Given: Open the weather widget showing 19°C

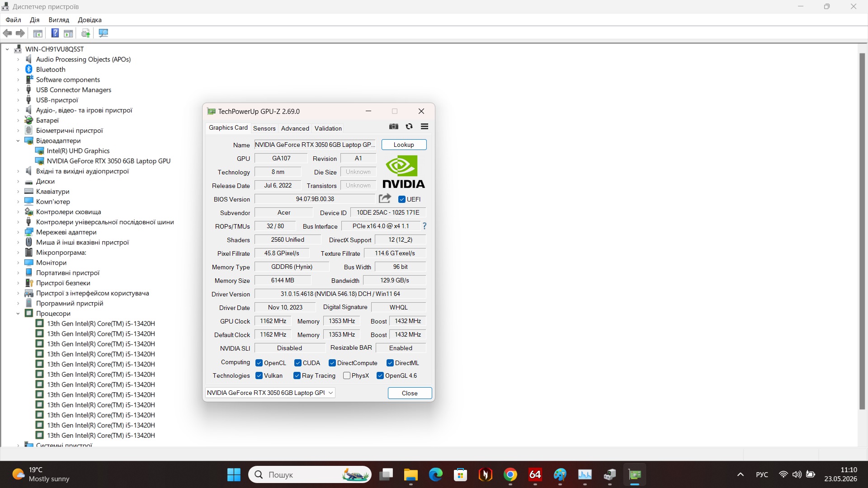Looking at the screenshot, I should coord(41,474).
